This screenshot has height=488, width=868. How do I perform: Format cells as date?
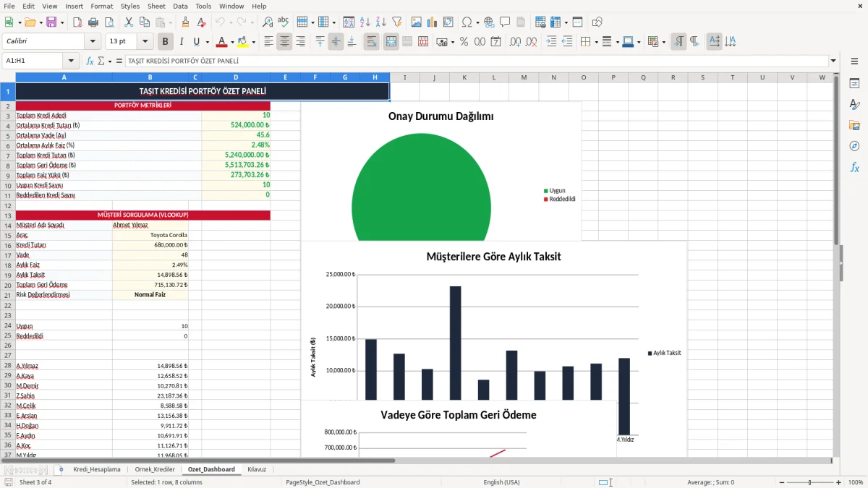(495, 42)
